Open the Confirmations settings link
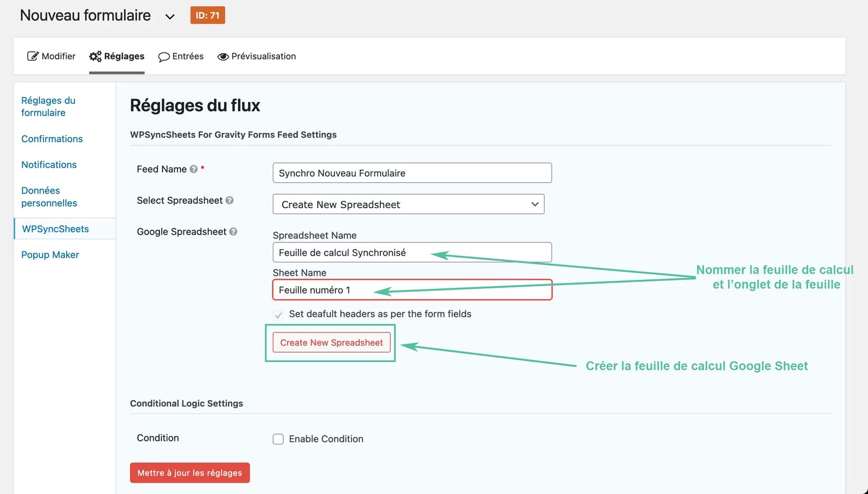The width and height of the screenshot is (868, 494). click(x=52, y=139)
